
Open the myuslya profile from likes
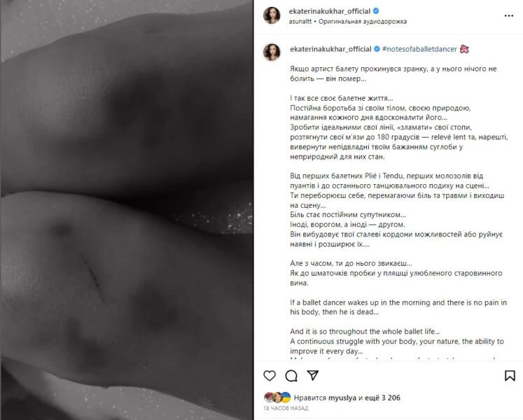[342, 398]
